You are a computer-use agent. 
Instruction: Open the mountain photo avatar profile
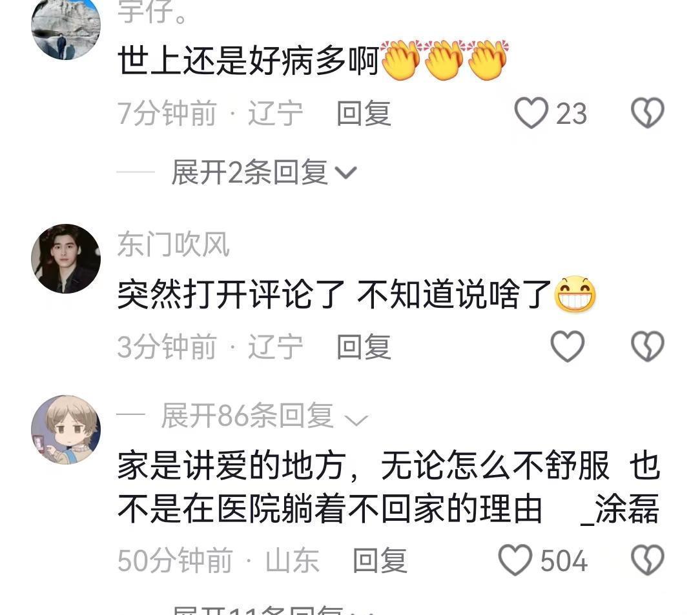point(66,26)
